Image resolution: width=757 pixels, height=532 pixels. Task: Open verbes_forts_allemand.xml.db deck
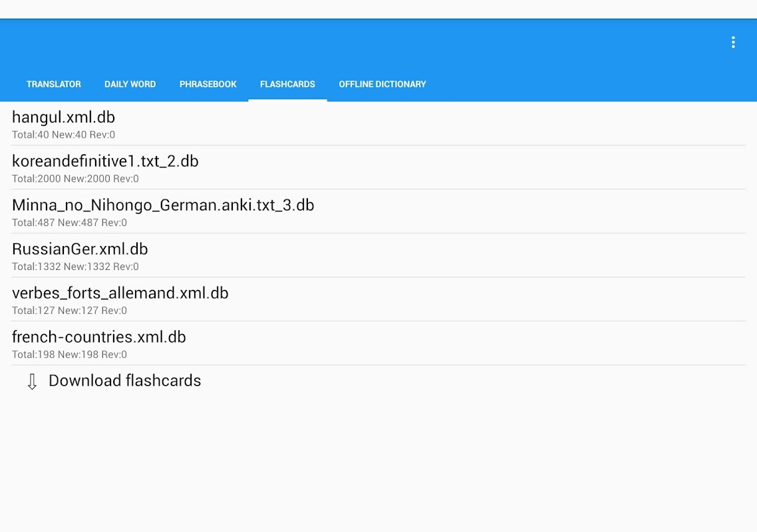click(378, 299)
